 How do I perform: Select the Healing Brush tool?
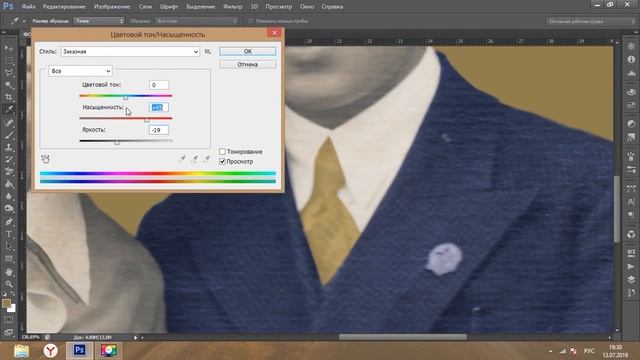point(9,123)
